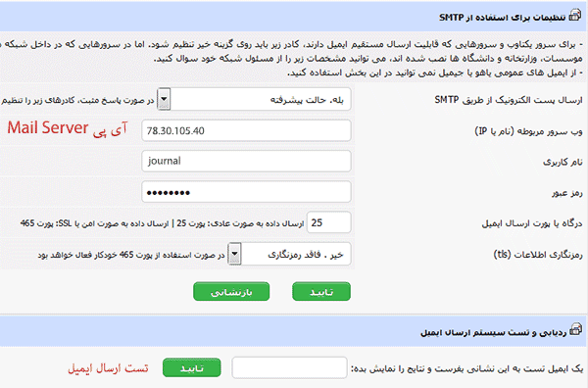This screenshot has width=588, height=388.
Task: Click into the masked password field
Action: click(x=246, y=192)
